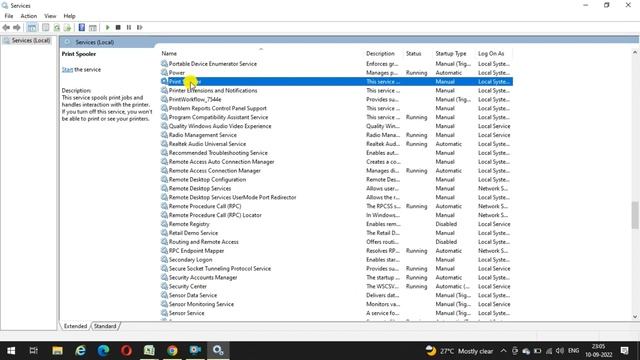Open the Help menu
Screen dimensions: 640x360
tap(69, 16)
